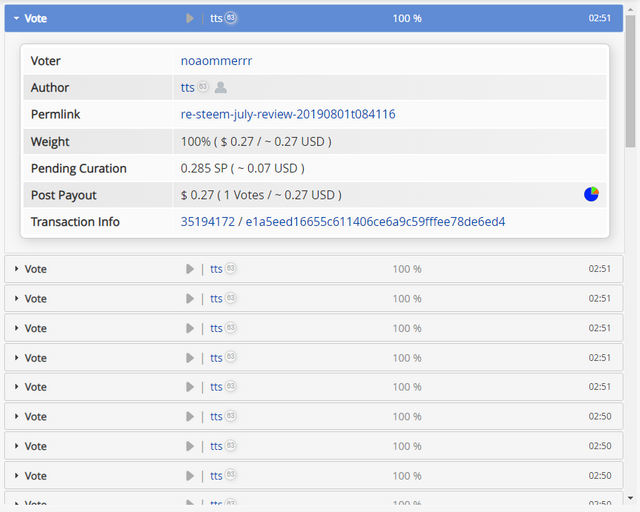Open author tts link in Author row
The width and height of the screenshot is (640, 512).
pyautogui.click(x=187, y=87)
